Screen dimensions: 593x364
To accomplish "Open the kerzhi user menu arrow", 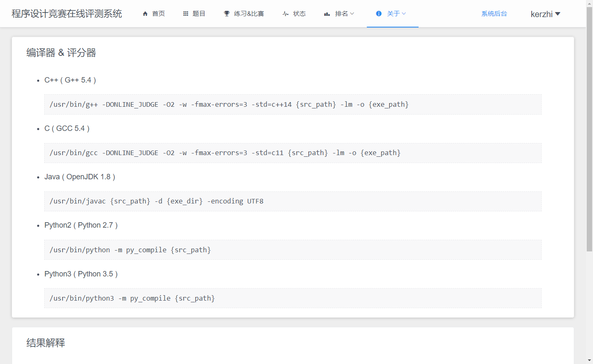I will (558, 14).
